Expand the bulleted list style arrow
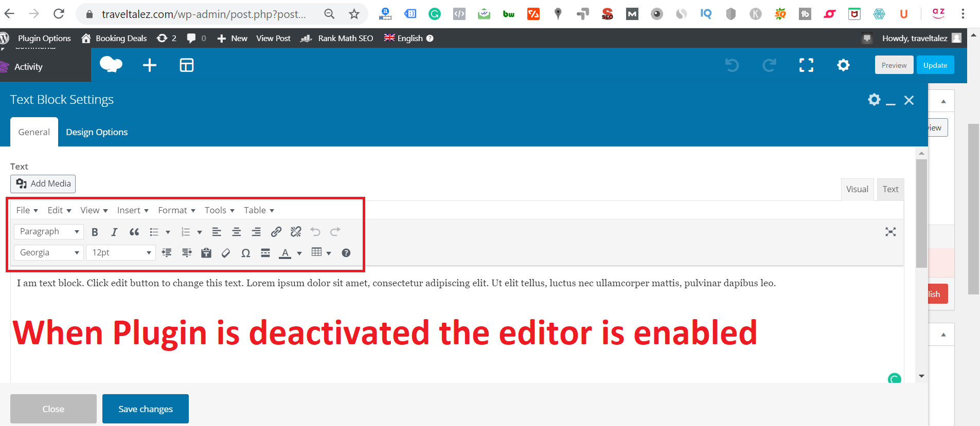The height and width of the screenshot is (426, 980). tap(168, 232)
